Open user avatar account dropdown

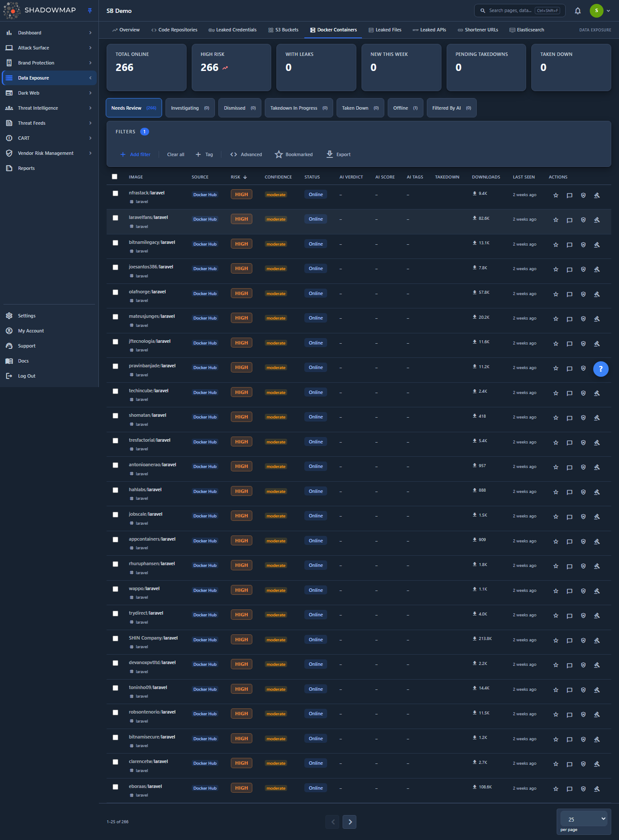(x=600, y=11)
